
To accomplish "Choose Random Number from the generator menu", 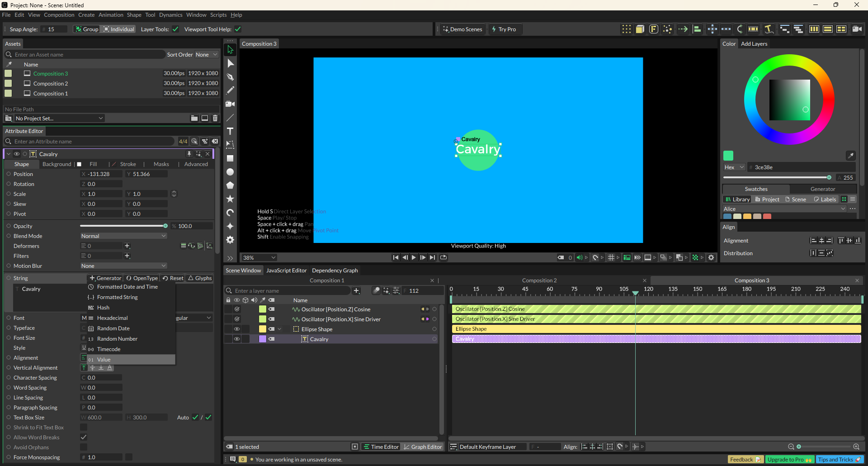I will pyautogui.click(x=117, y=339).
